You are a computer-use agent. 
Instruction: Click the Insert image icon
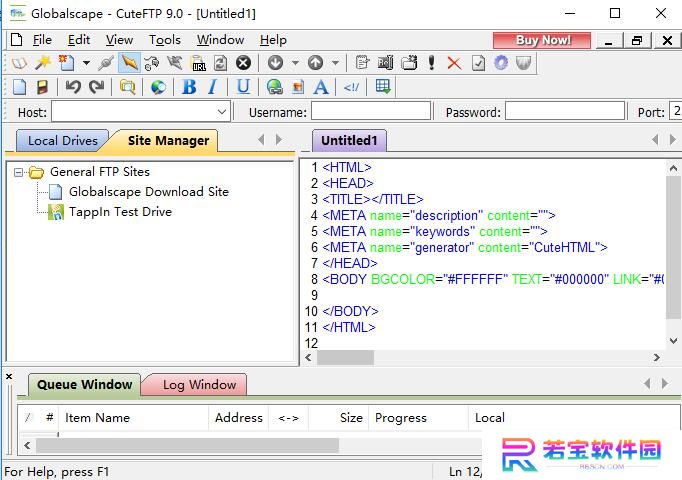(x=298, y=87)
